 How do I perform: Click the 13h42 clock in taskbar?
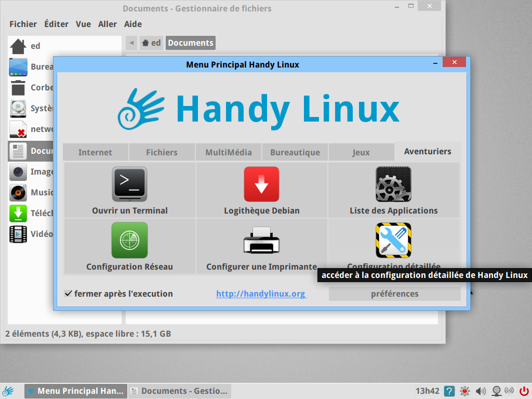click(428, 391)
